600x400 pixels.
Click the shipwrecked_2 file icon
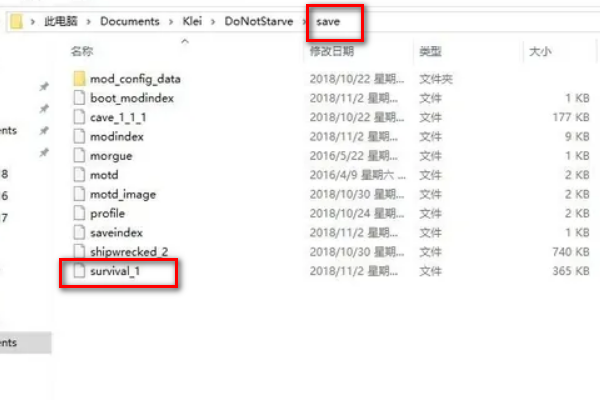tap(79, 251)
